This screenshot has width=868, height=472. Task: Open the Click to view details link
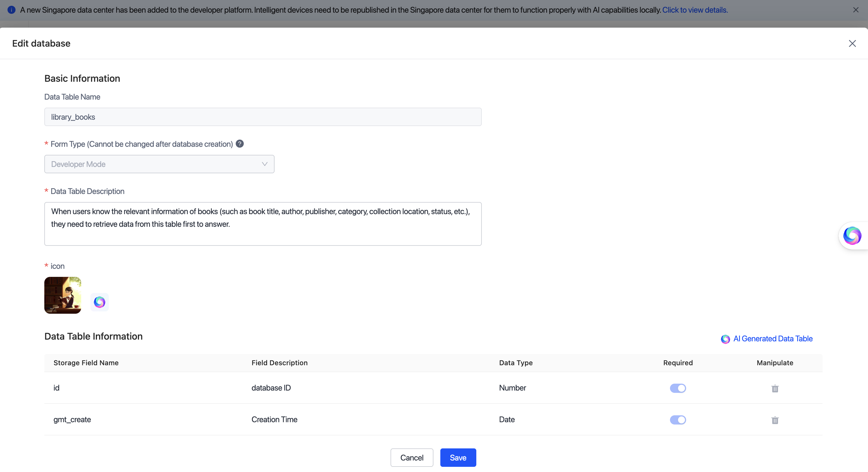[695, 10]
